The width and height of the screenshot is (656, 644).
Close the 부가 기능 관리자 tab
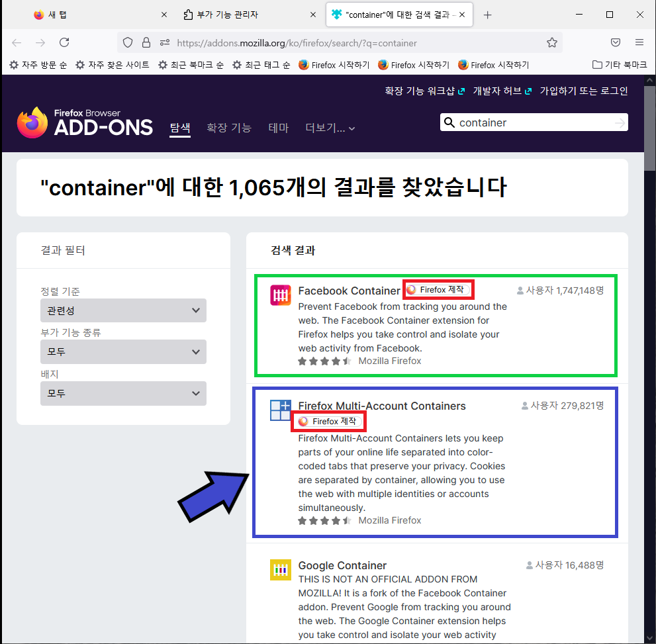tap(313, 15)
